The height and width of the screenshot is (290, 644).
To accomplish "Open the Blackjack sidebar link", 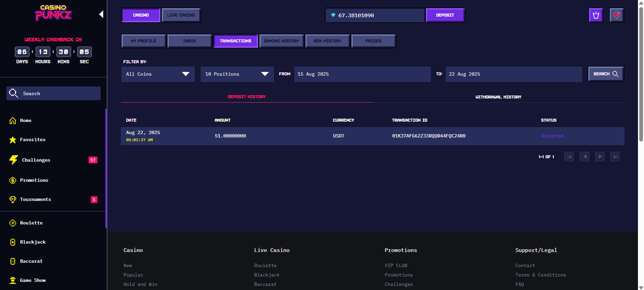I will point(33,242).
